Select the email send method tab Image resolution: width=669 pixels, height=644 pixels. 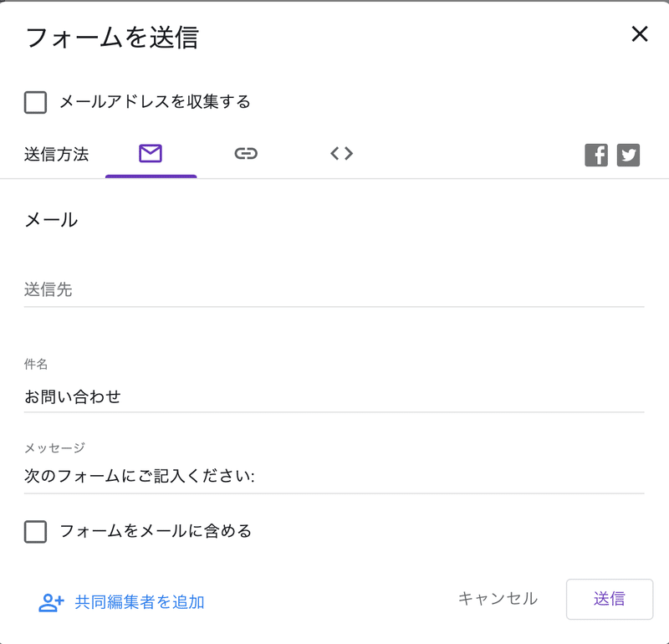151,154
